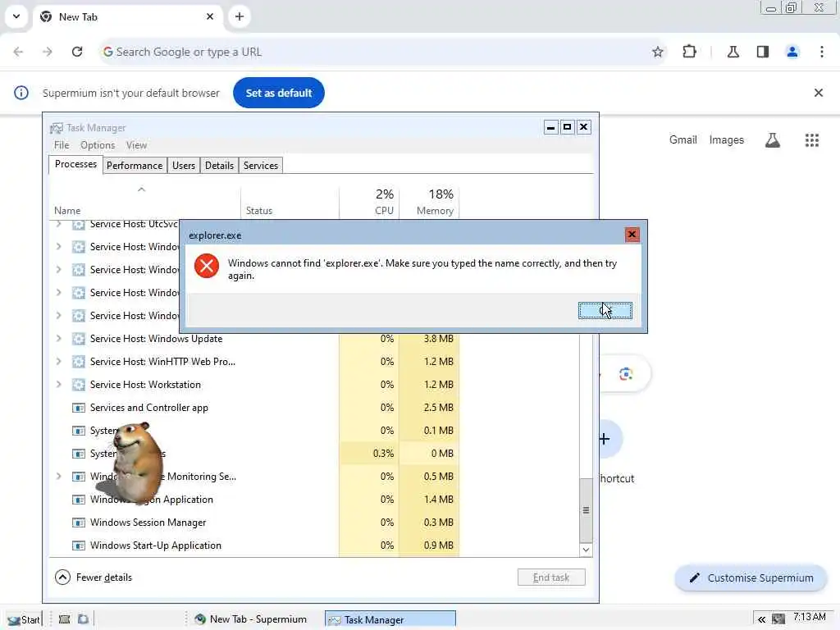Open the Extensions puzzle icon
840x630 pixels.
click(689, 52)
